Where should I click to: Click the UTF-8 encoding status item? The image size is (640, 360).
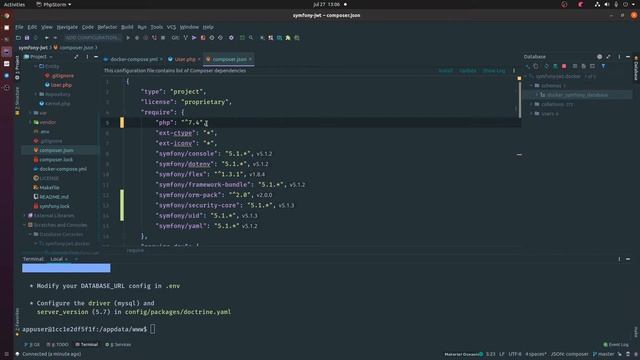coord(515,354)
